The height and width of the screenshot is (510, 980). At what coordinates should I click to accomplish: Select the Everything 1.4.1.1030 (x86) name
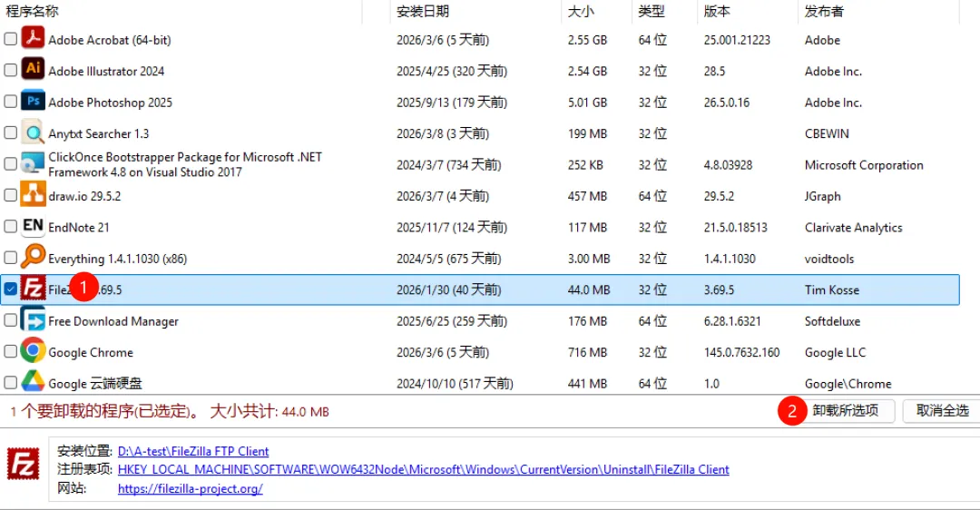coord(117,259)
